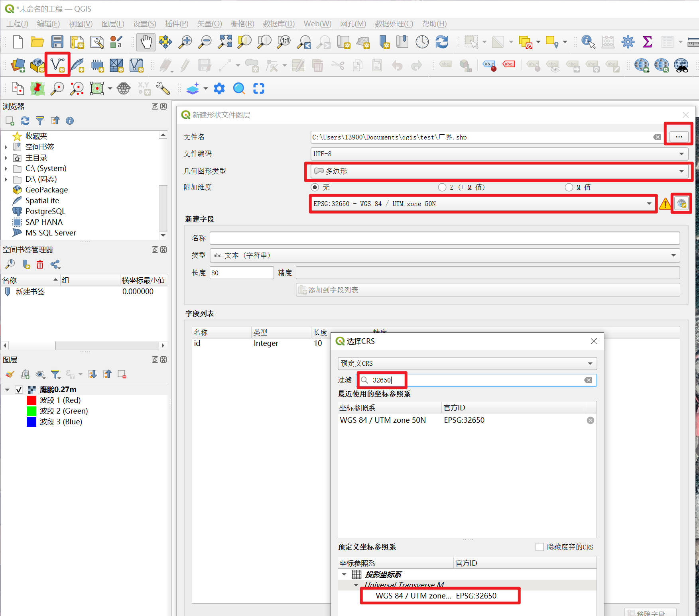Select GeoPackage in the Browser tree
Screen dimensions: 699x616
(x=47, y=190)
